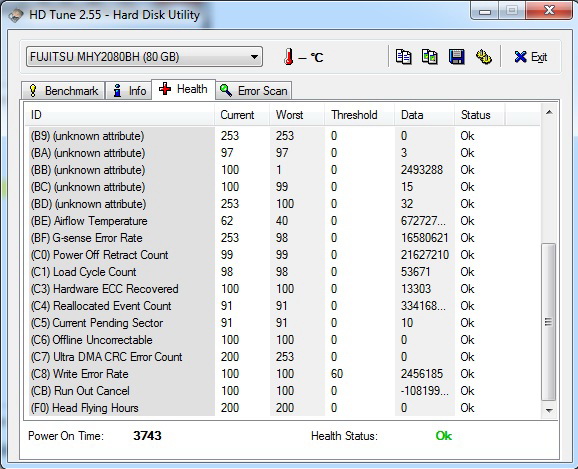
Task: Click data value 2456185
Action: [x=422, y=374]
